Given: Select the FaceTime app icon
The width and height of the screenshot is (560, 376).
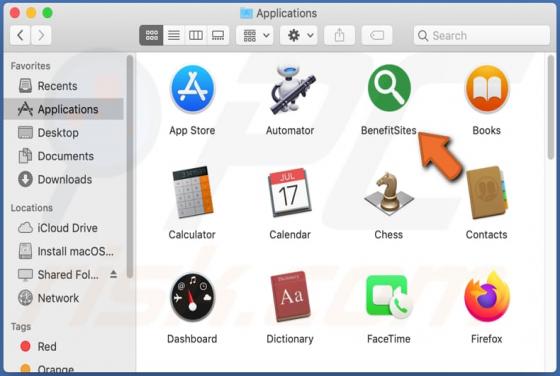Looking at the screenshot, I should tap(389, 297).
